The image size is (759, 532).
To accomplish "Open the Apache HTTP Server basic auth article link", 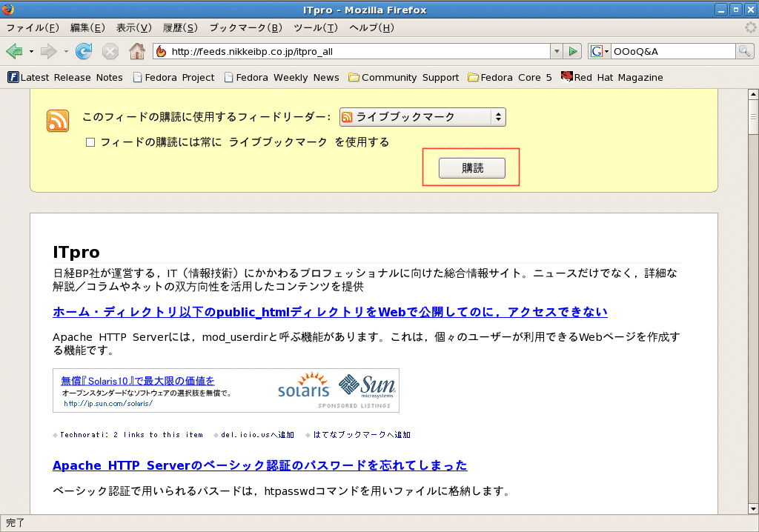I will (x=259, y=465).
